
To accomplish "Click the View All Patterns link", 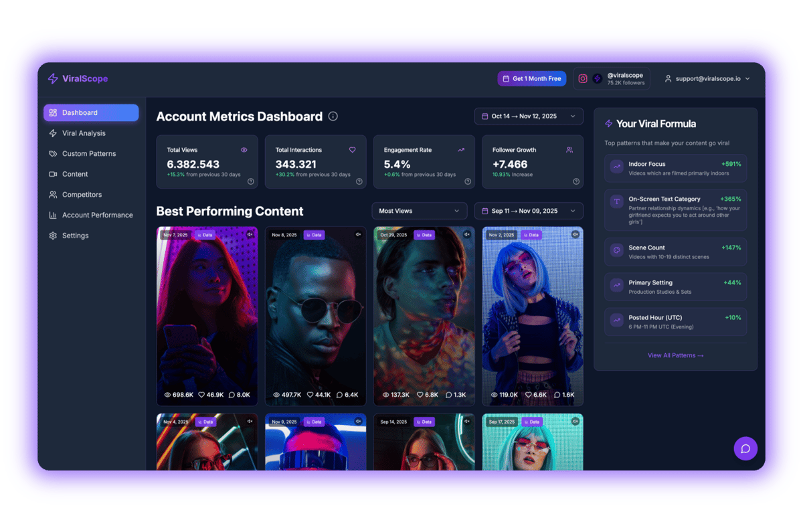I will tap(675, 355).
